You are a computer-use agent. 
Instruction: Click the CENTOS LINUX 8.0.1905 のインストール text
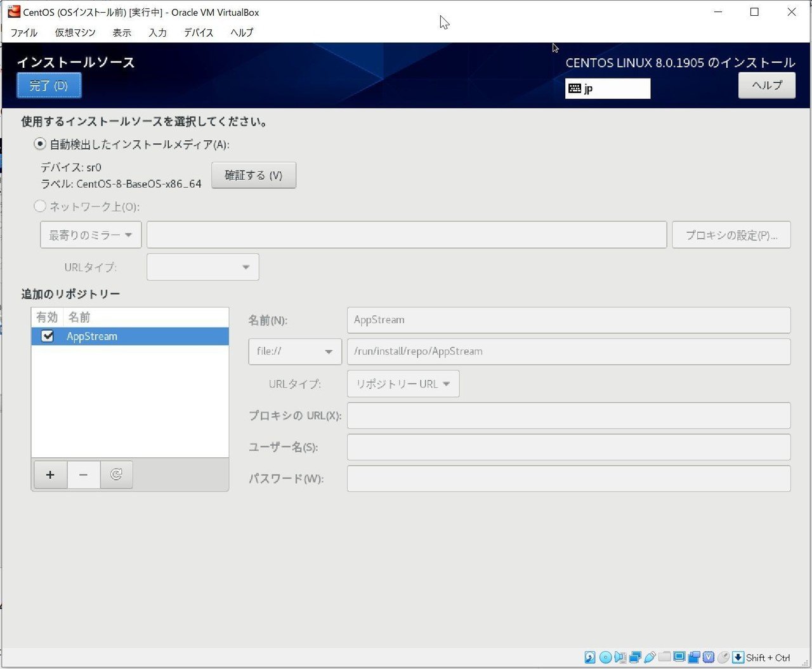680,63
